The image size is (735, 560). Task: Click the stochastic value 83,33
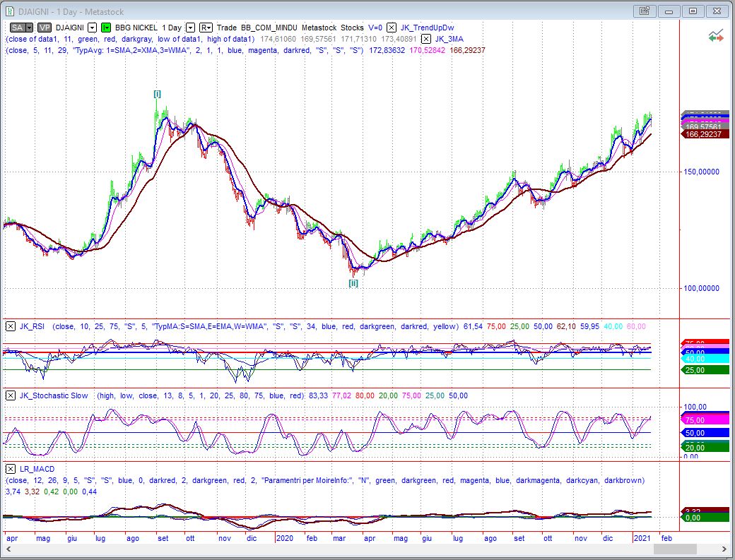point(318,395)
